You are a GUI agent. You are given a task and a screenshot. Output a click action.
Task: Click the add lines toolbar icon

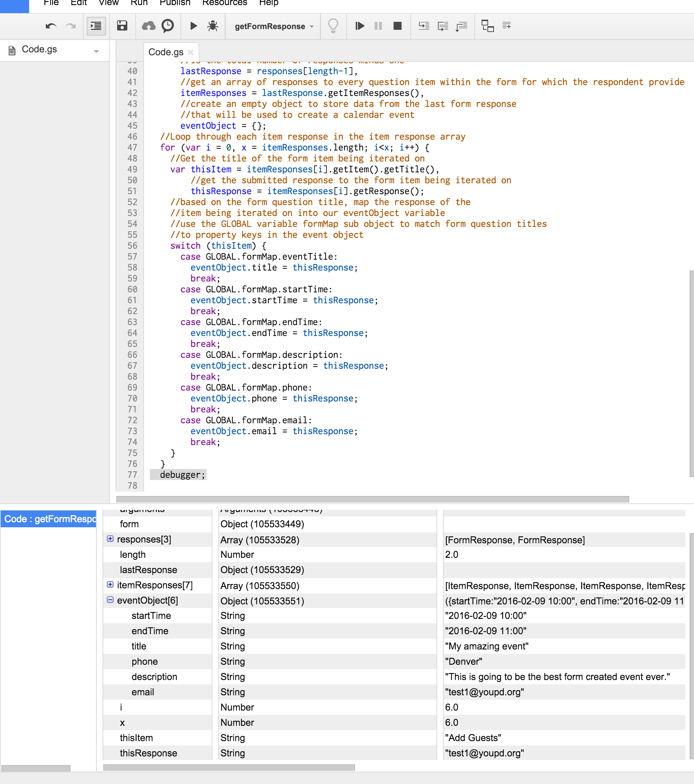[507, 26]
